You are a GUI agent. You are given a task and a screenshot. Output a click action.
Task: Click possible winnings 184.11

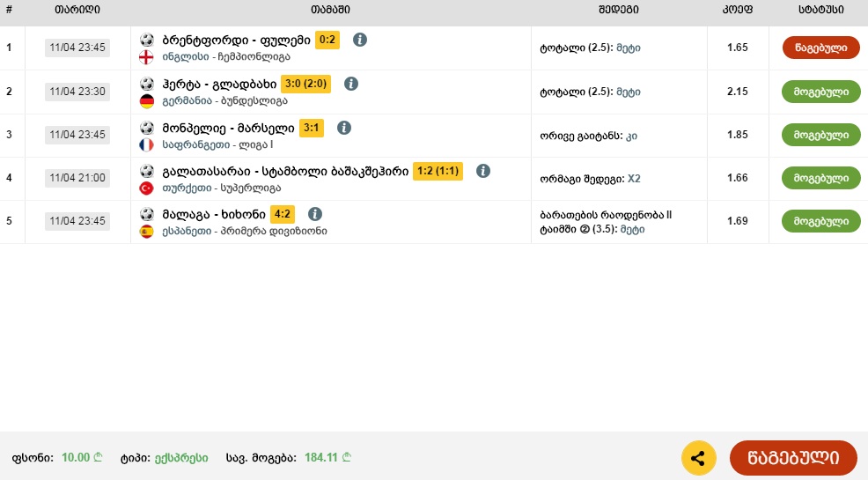(327, 458)
